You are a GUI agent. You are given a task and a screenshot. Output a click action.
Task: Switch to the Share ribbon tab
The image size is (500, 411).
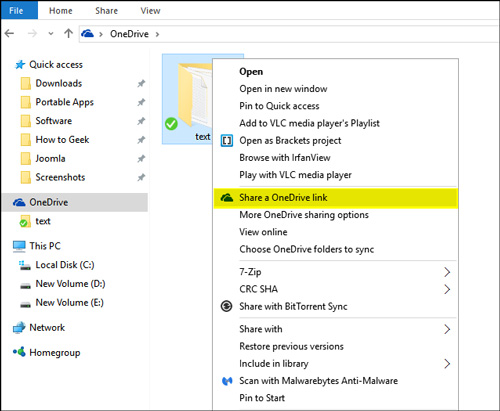click(106, 11)
